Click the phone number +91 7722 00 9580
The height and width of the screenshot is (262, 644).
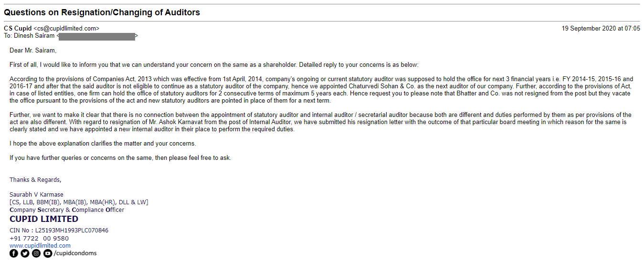tap(39, 239)
